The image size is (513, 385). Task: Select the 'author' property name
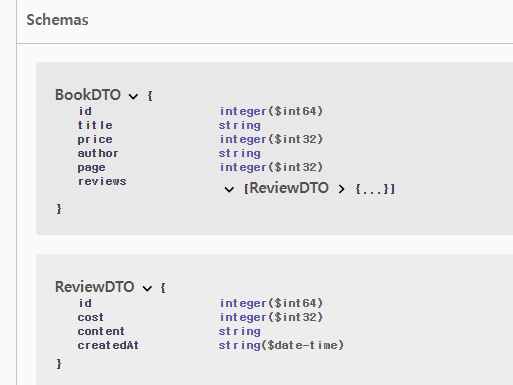coord(98,153)
